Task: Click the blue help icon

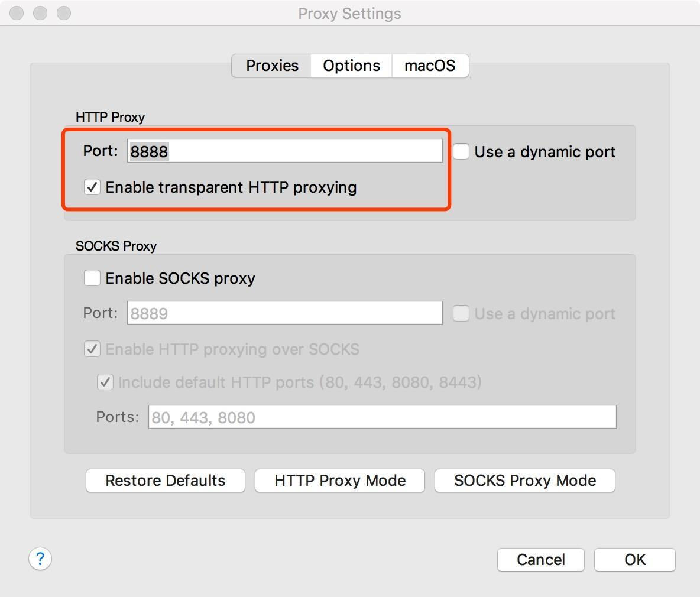Action: (x=40, y=559)
